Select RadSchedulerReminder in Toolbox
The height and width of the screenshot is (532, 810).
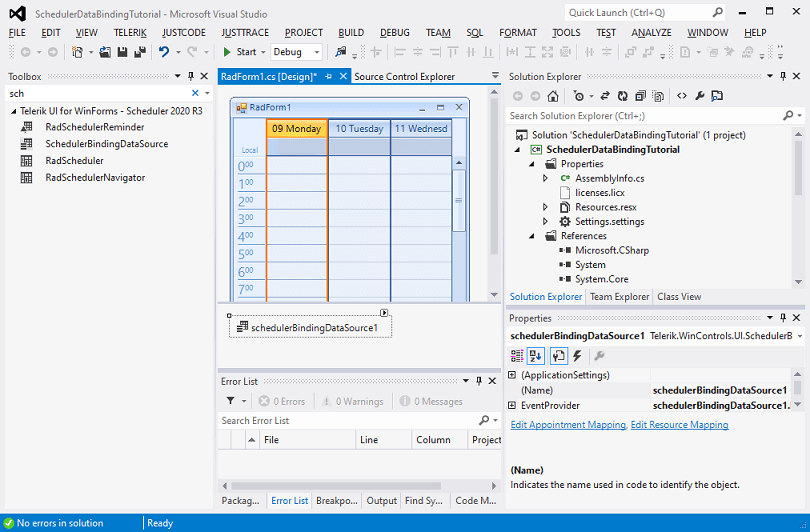click(x=95, y=127)
